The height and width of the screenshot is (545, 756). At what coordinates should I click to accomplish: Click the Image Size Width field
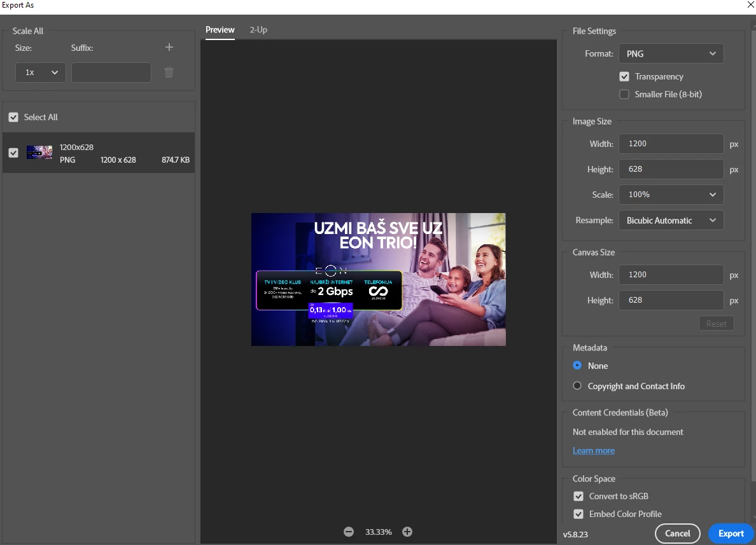point(671,144)
